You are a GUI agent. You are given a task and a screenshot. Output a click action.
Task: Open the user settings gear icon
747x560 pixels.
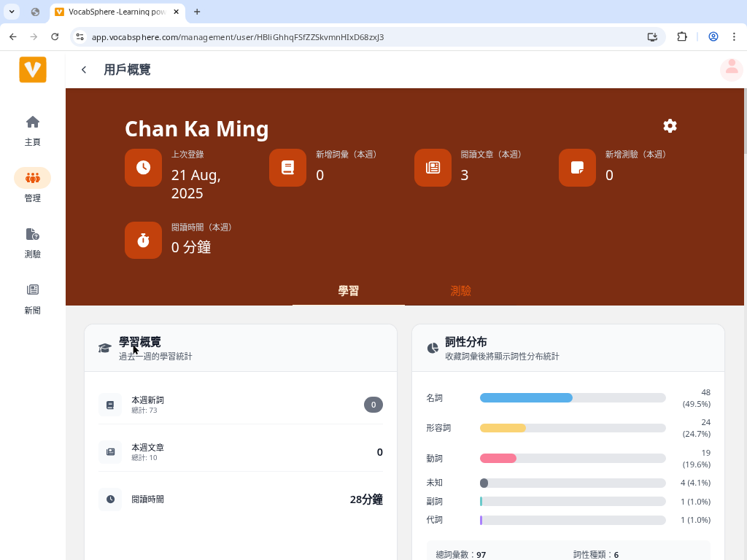670,126
